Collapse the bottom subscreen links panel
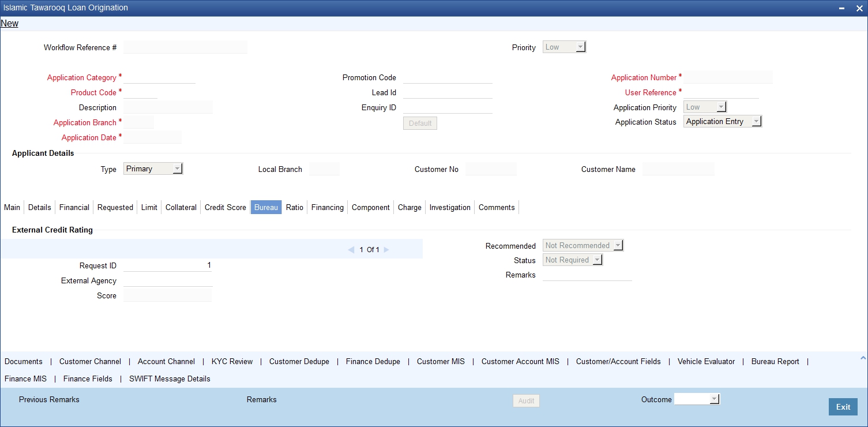 pyautogui.click(x=863, y=358)
